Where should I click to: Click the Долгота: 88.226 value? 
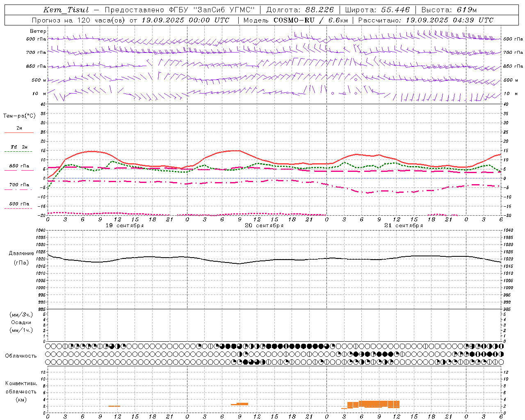(x=300, y=10)
